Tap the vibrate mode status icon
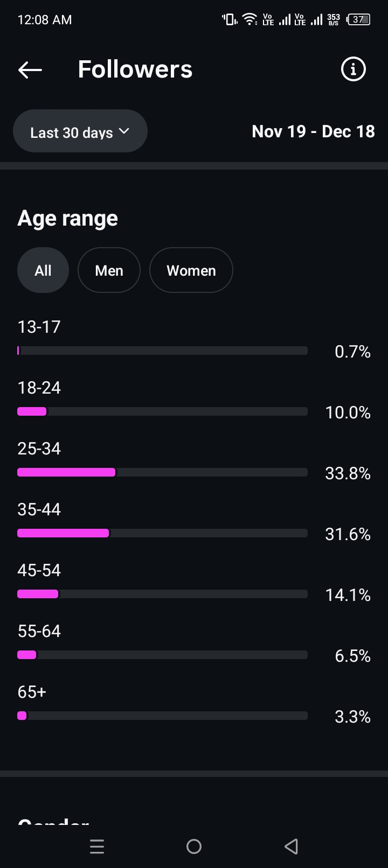388x868 pixels. coord(230,20)
